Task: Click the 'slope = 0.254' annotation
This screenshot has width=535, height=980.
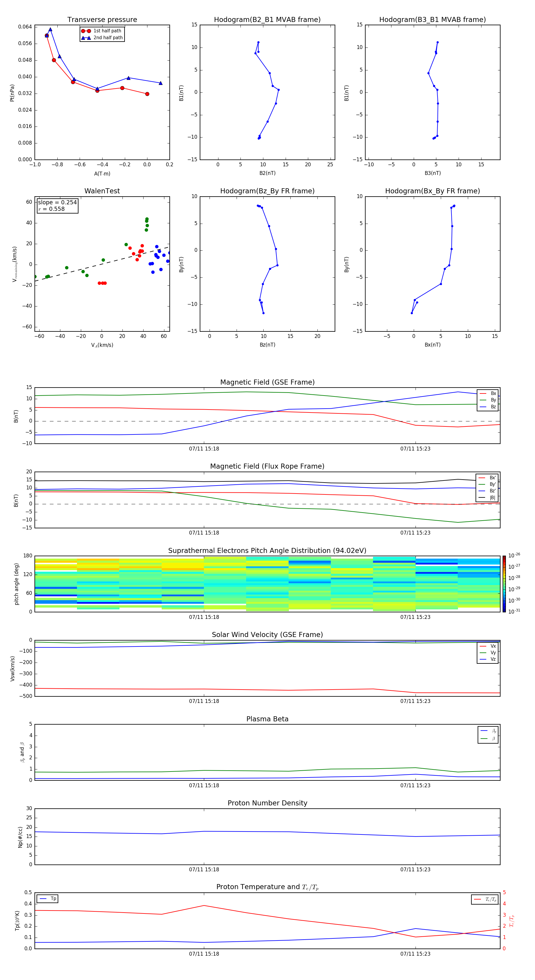Action: tap(57, 203)
